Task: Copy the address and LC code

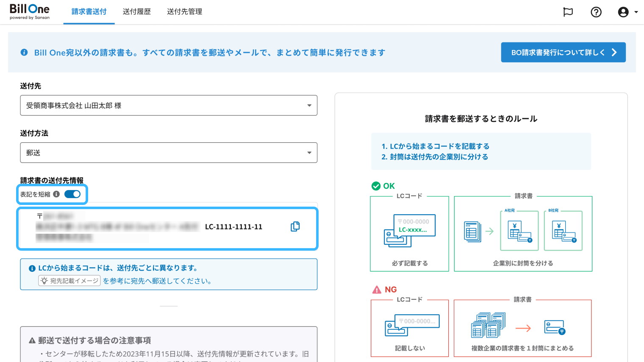Action: (295, 227)
